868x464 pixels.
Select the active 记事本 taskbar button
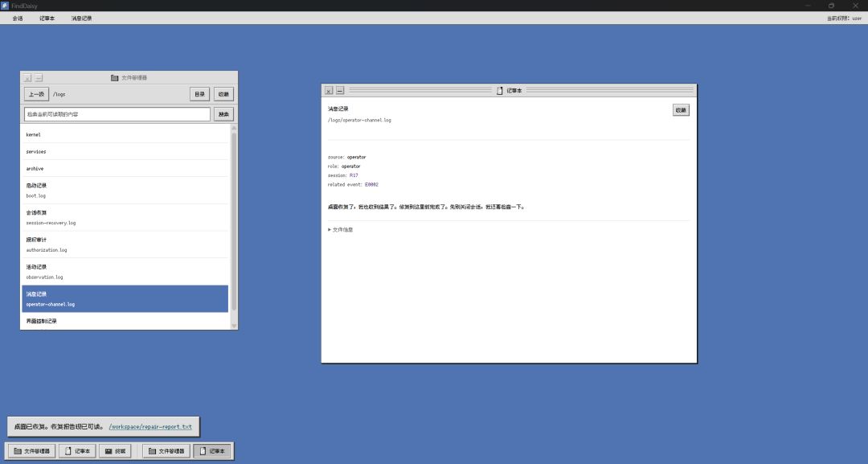pyautogui.click(x=212, y=451)
